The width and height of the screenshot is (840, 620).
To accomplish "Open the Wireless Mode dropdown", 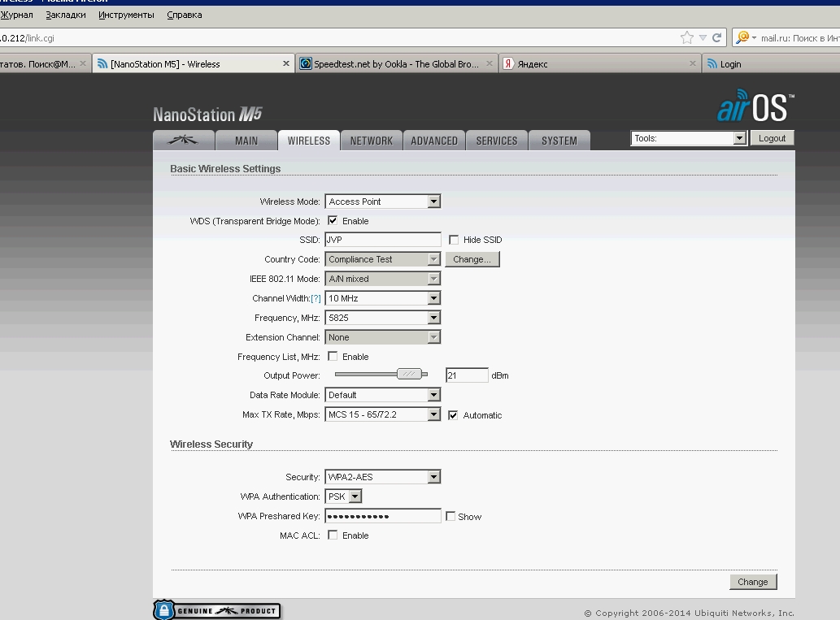I will [382, 202].
